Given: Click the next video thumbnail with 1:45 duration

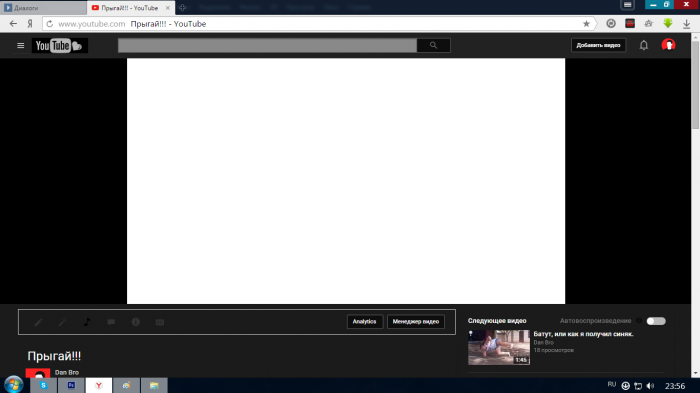Looking at the screenshot, I should (x=499, y=347).
